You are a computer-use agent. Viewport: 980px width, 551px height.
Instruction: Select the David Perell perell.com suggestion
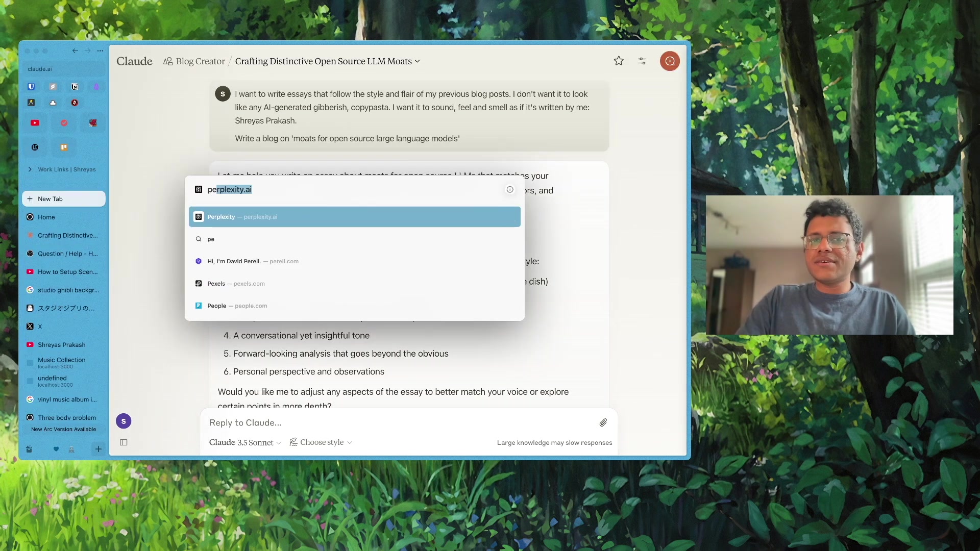(x=355, y=261)
